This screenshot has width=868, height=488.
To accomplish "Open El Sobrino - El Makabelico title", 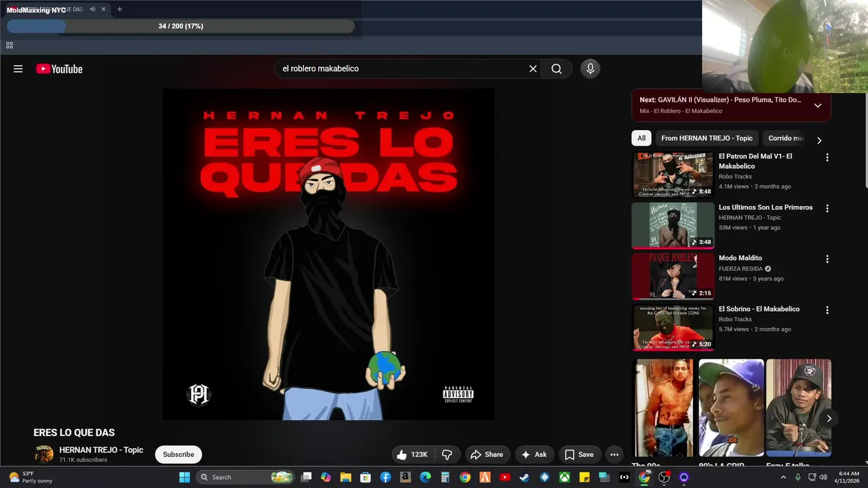I will point(759,309).
